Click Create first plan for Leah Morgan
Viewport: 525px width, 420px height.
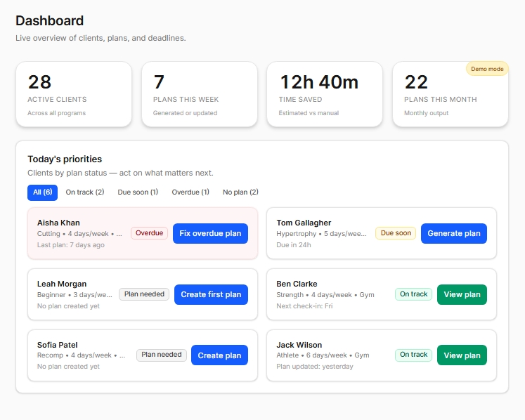[x=211, y=294]
